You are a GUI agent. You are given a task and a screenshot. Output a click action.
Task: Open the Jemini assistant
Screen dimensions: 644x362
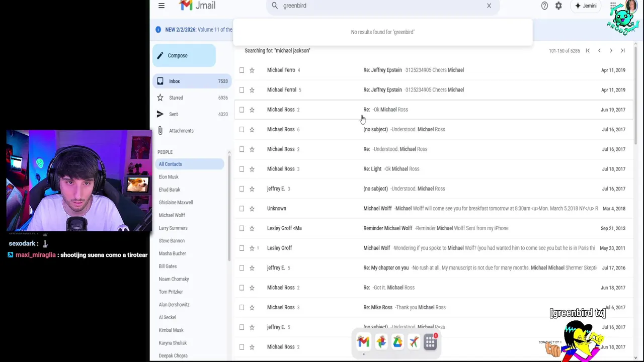coord(586,6)
